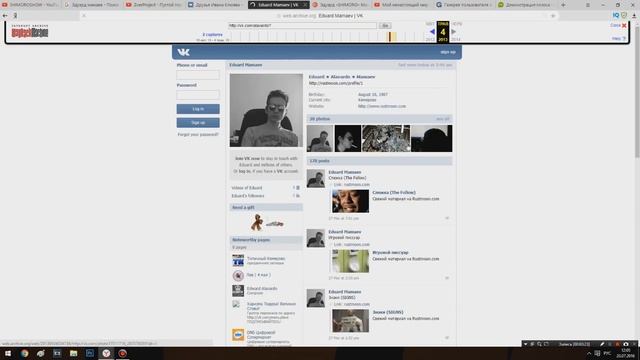Open Videos of Eduard link
Viewport: 640px width, 360px height.
tap(247, 188)
